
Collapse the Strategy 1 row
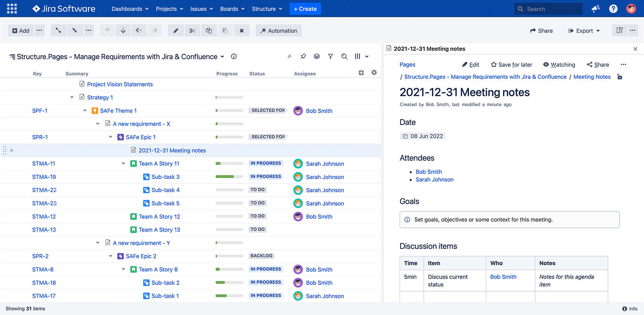(72, 97)
